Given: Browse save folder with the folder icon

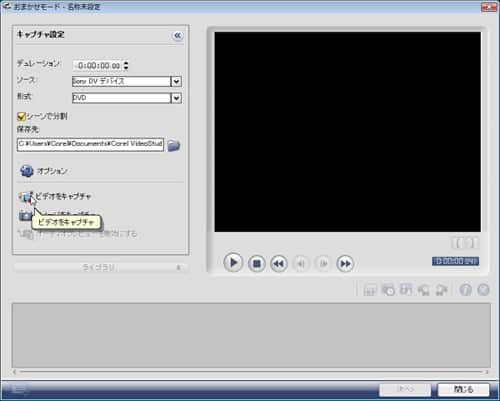Looking at the screenshot, I should click(173, 145).
